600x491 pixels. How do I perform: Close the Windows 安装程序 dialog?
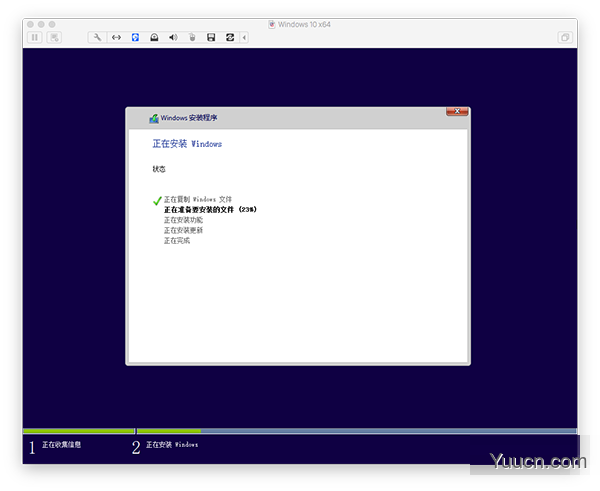457,111
